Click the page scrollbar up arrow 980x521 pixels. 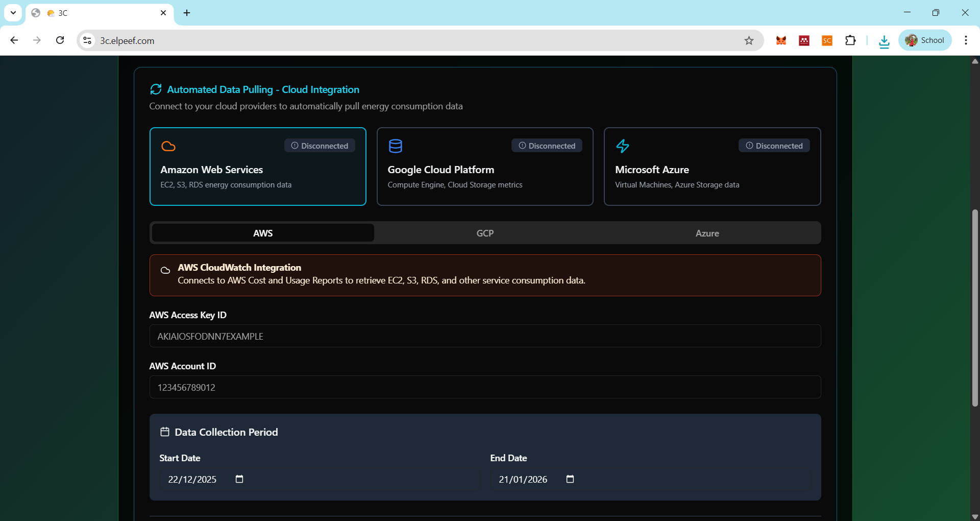[975, 61]
